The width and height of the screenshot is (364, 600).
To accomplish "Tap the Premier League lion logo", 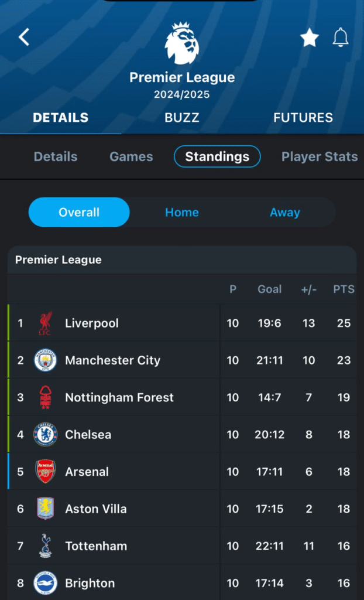I will (182, 44).
